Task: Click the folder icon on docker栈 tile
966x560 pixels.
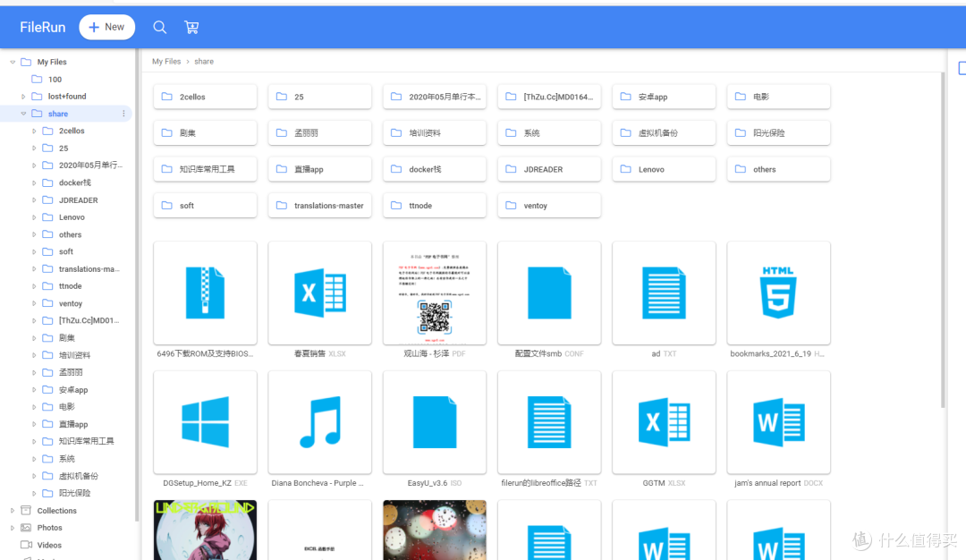Action: click(x=396, y=169)
